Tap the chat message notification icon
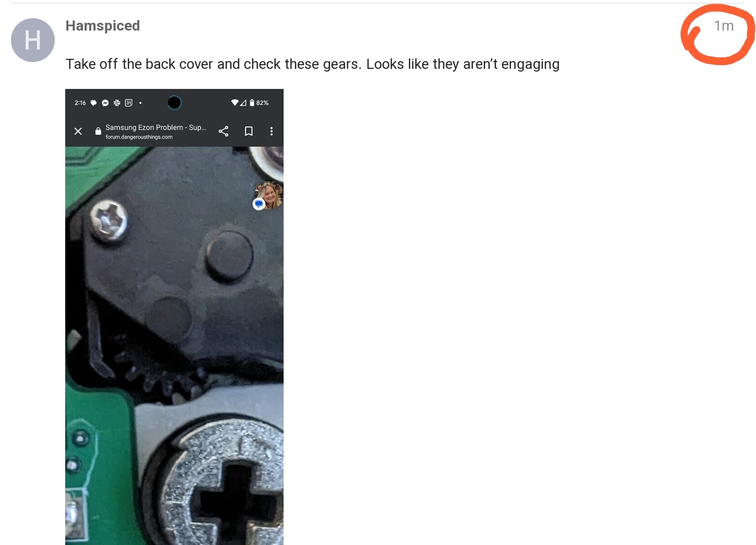The width and height of the screenshot is (756, 545). 93,103
